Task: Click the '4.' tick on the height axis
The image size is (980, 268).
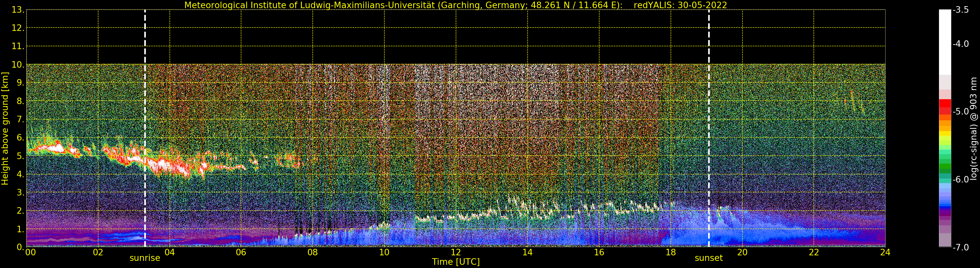Action: 20,174
